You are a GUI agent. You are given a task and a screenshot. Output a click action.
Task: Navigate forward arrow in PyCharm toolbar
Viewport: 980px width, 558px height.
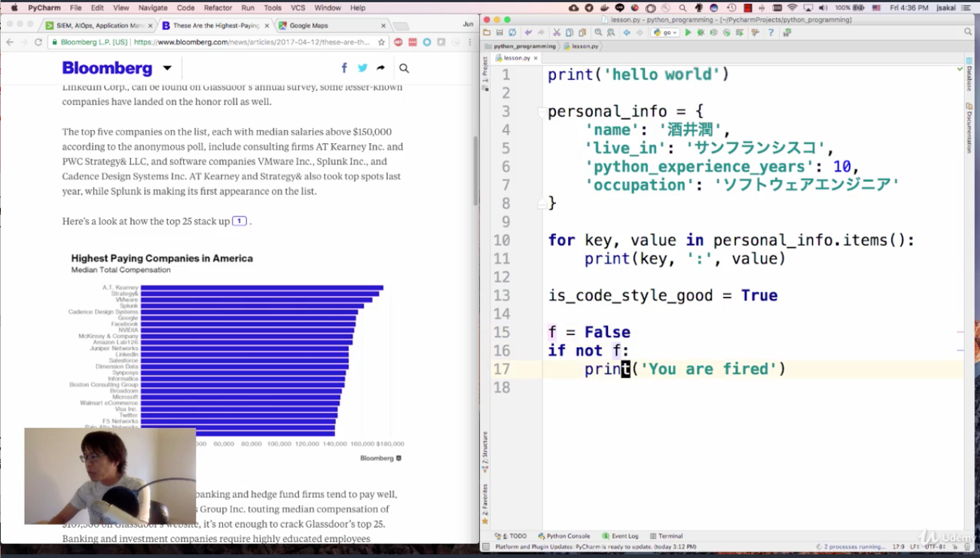coord(640,32)
